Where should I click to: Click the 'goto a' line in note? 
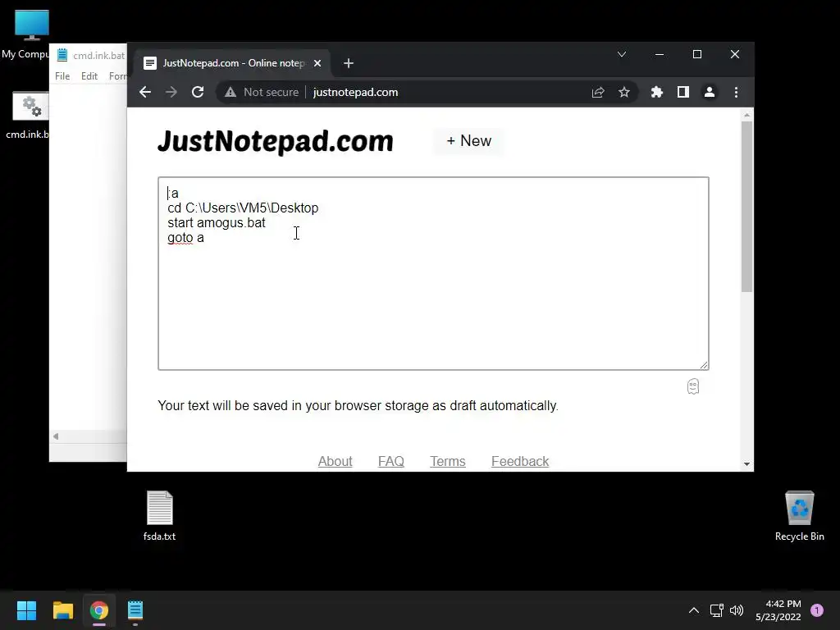185,238
